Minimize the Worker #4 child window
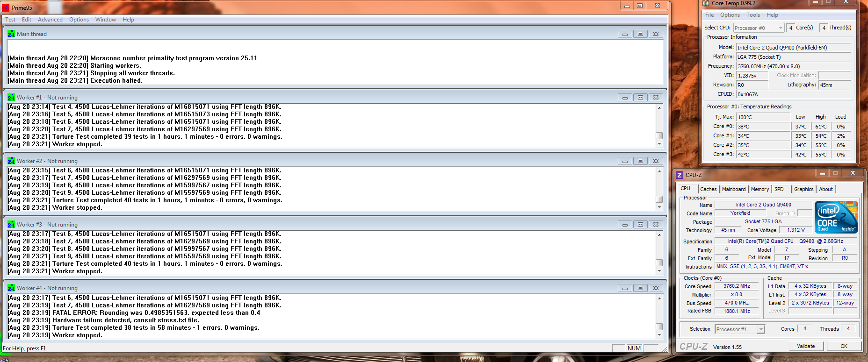868x362 pixels. pyautogui.click(x=625, y=288)
